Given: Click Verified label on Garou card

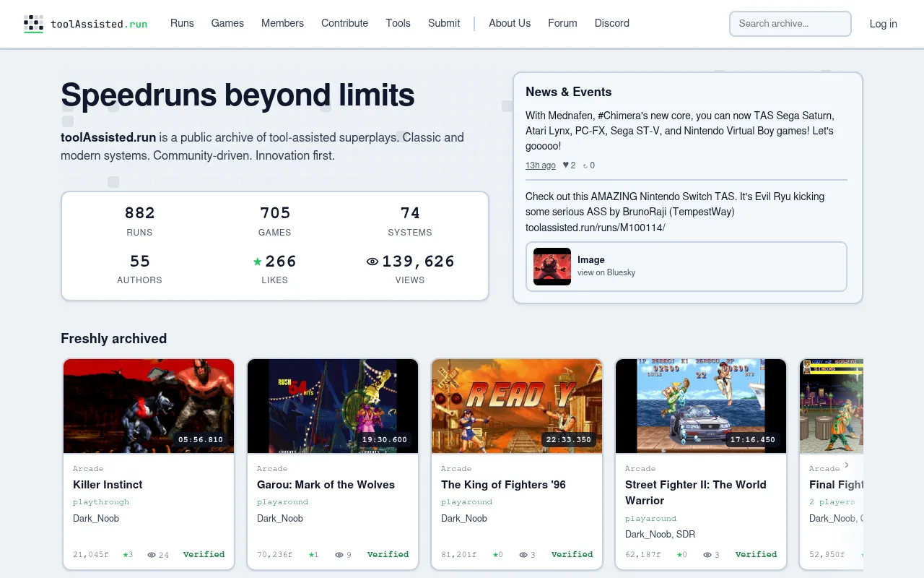Looking at the screenshot, I should point(388,555).
